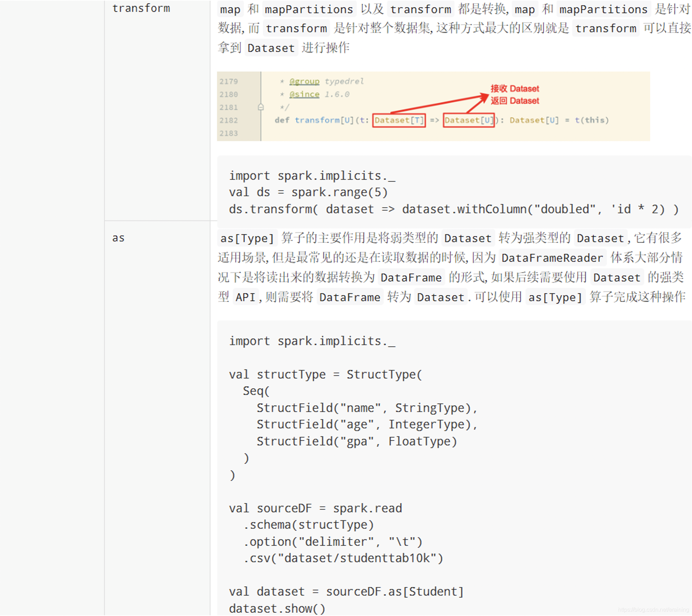Click the 'val ds = spark.range(5)' code line
Screen dimensions: 692x616
tap(308, 192)
